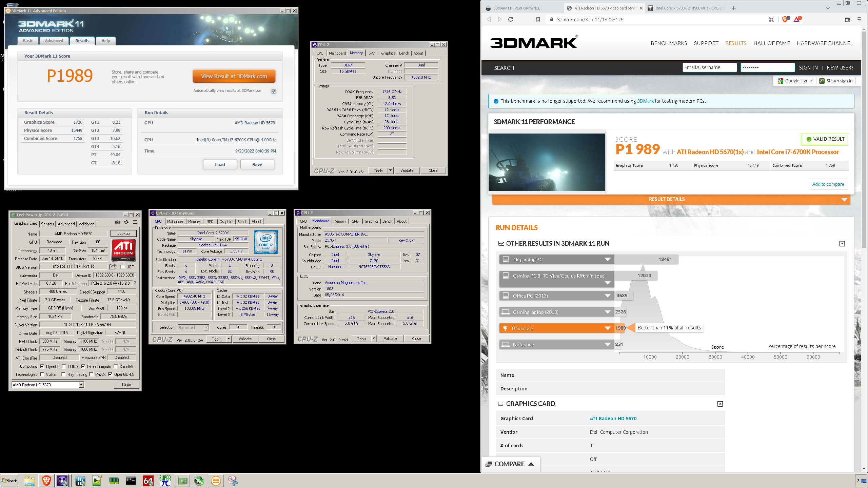Viewport: 868px width, 488px height.
Task: Open the Brave Wallet icon
Action: (847, 20)
